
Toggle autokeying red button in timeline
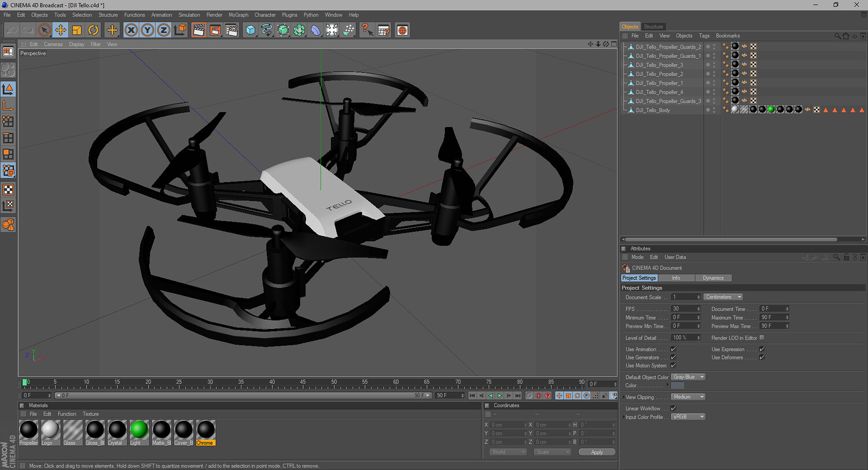click(x=539, y=395)
